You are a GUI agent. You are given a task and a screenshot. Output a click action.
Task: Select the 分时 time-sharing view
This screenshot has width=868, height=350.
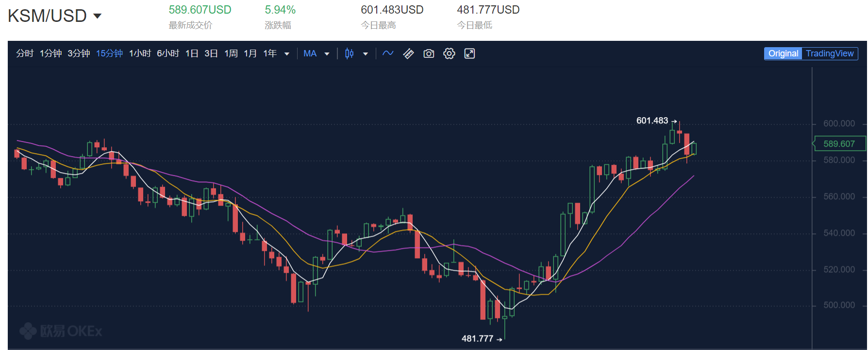coord(25,53)
